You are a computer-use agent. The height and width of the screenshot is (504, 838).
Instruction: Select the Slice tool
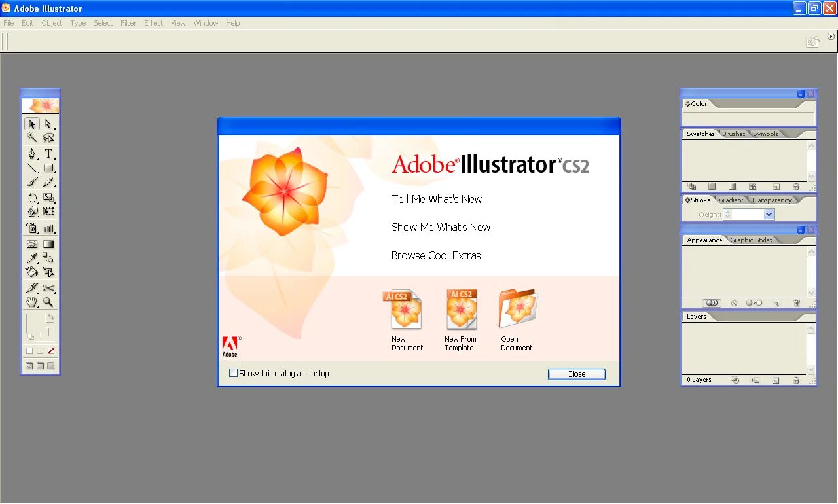[x=31, y=288]
